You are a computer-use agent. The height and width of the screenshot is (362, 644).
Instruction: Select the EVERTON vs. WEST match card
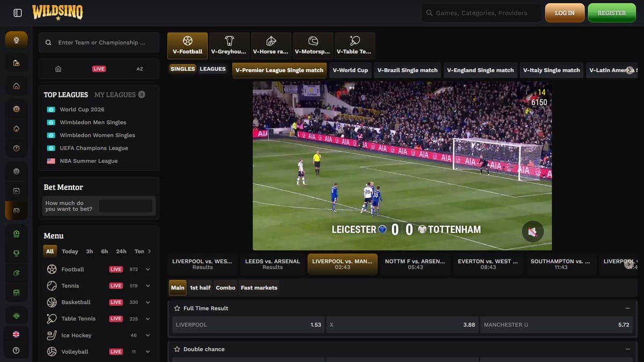coord(488,264)
